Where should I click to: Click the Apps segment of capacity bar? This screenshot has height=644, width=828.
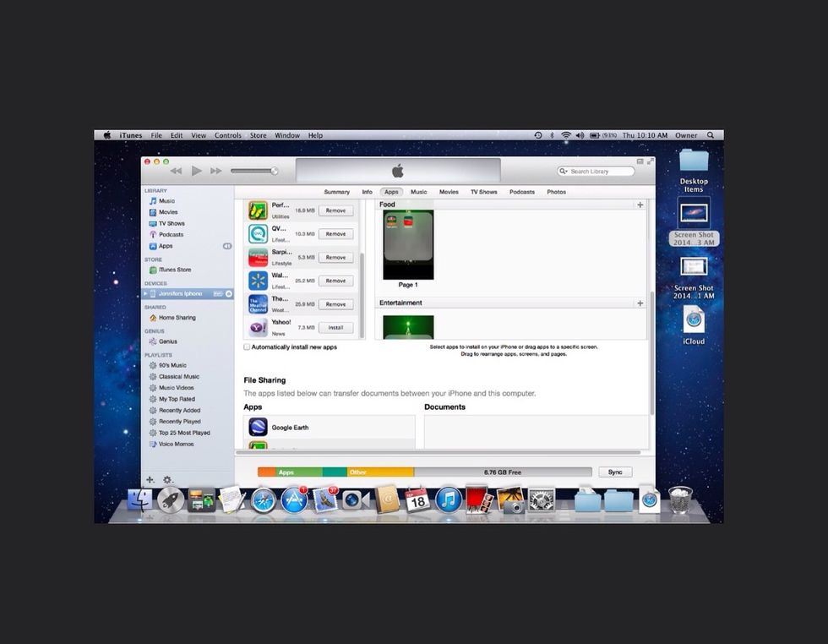[x=299, y=472]
